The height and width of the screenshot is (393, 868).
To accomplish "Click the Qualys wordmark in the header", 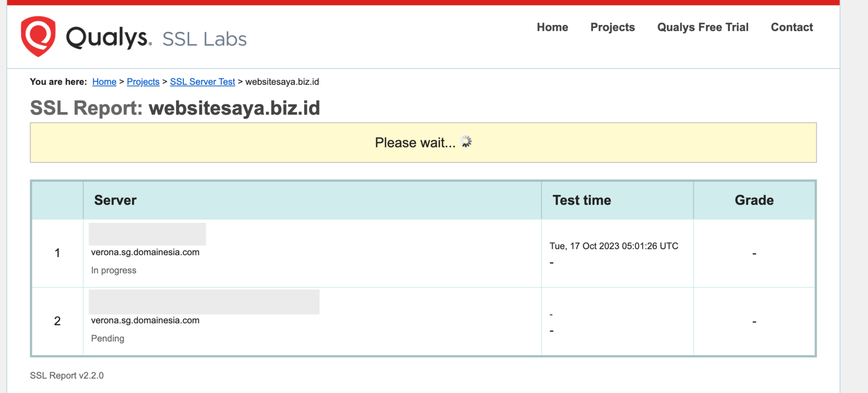I will [x=108, y=38].
